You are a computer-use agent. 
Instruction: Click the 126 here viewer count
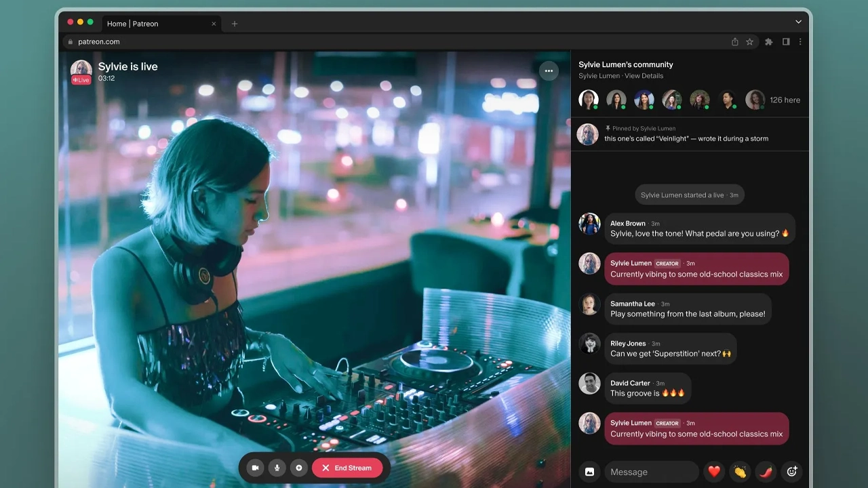[x=785, y=100]
